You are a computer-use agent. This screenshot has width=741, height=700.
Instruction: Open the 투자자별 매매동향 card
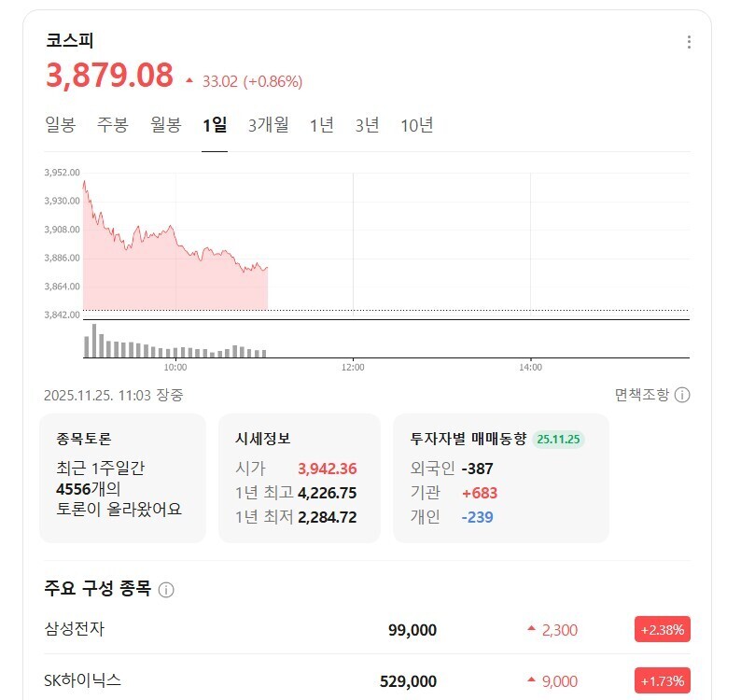(x=501, y=478)
